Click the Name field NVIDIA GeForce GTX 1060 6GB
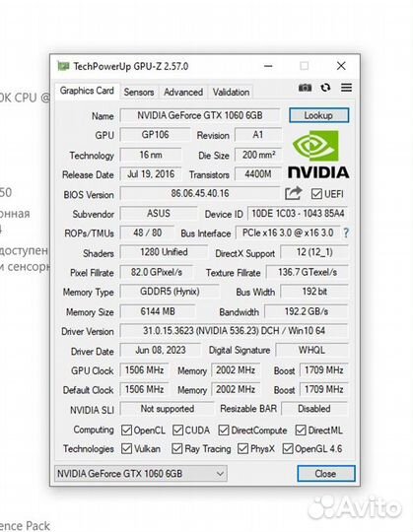Image resolution: width=413 pixels, height=532 pixels. [x=200, y=115]
